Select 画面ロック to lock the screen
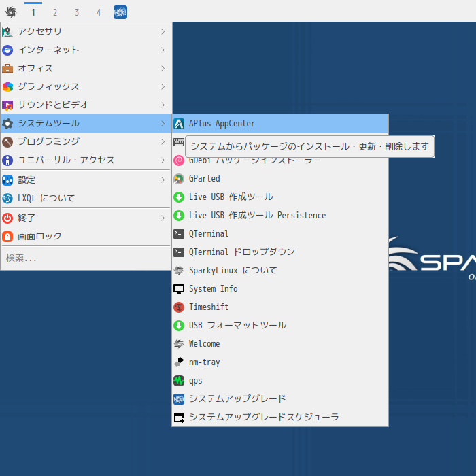The image size is (476, 476). pos(86,237)
